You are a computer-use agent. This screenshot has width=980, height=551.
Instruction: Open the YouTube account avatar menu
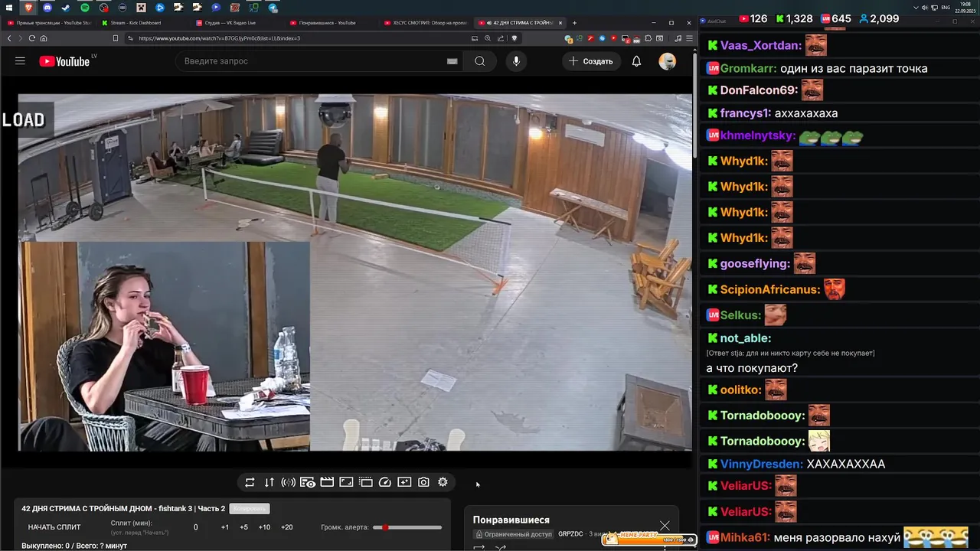[668, 61]
